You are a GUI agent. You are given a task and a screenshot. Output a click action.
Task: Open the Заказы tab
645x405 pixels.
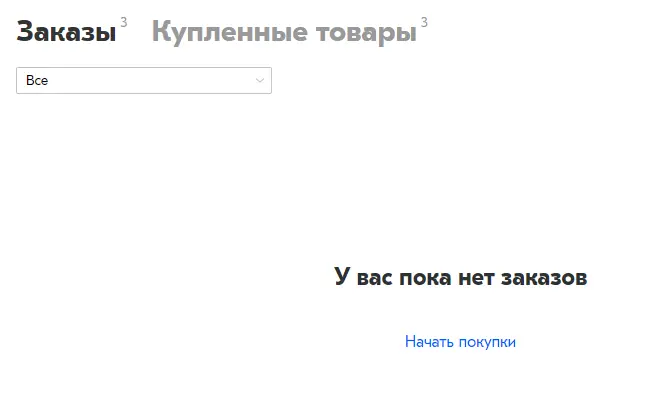66,32
